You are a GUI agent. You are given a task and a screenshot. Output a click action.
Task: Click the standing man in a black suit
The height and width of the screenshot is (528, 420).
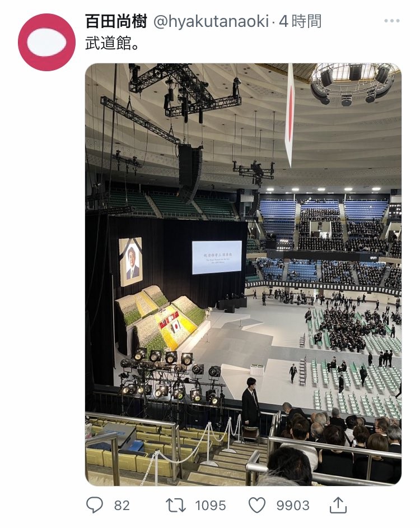coord(250,402)
